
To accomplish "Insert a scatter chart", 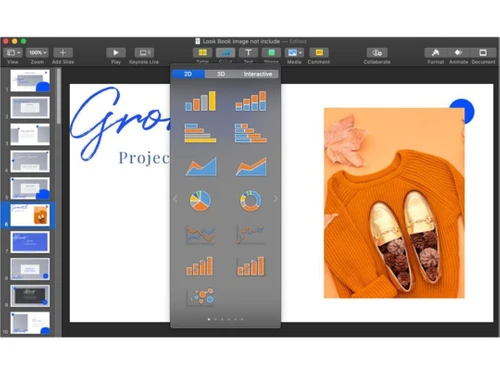I will [251, 234].
